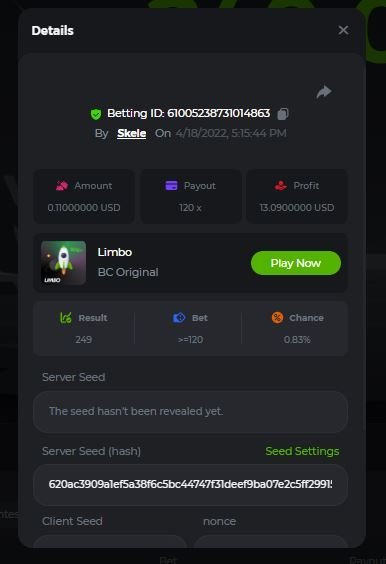Click the Client Seed field below label
Screen dimensions: 386x564
pyautogui.click(x=110, y=541)
